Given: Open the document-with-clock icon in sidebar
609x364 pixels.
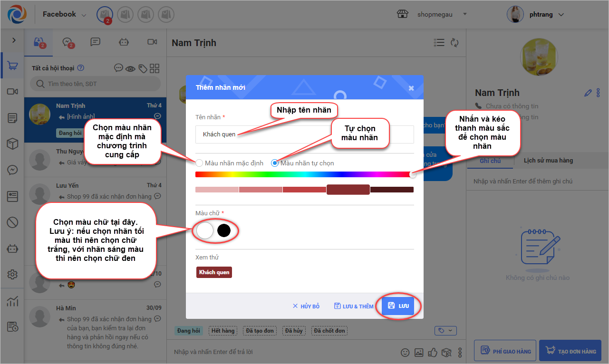Looking at the screenshot, I should click(12, 326).
